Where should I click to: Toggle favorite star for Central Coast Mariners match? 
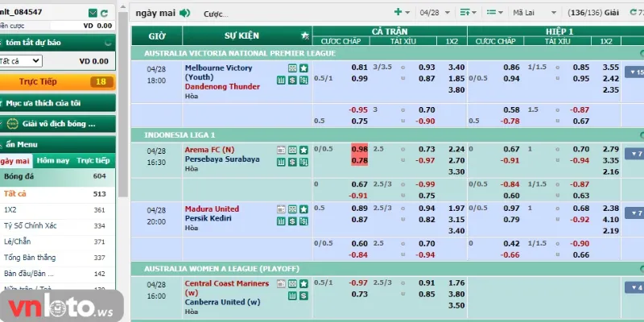(x=303, y=284)
